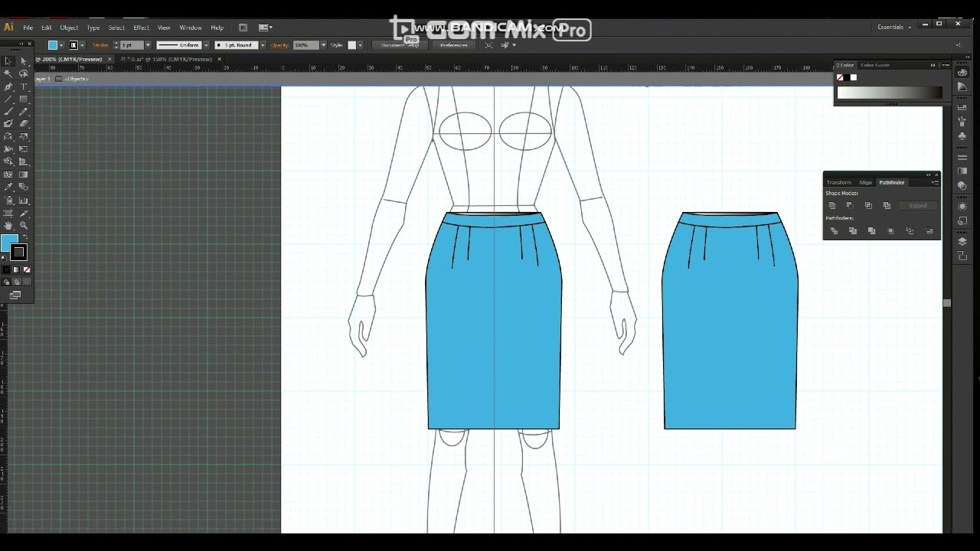Viewport: 980px width, 551px height.
Task: Select the Zoom tool
Action: 24,224
